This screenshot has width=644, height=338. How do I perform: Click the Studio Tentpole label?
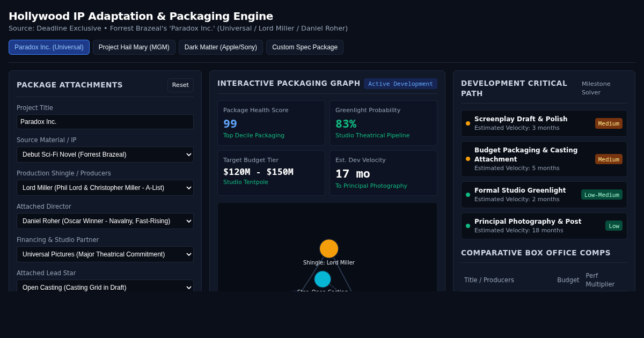246,182
